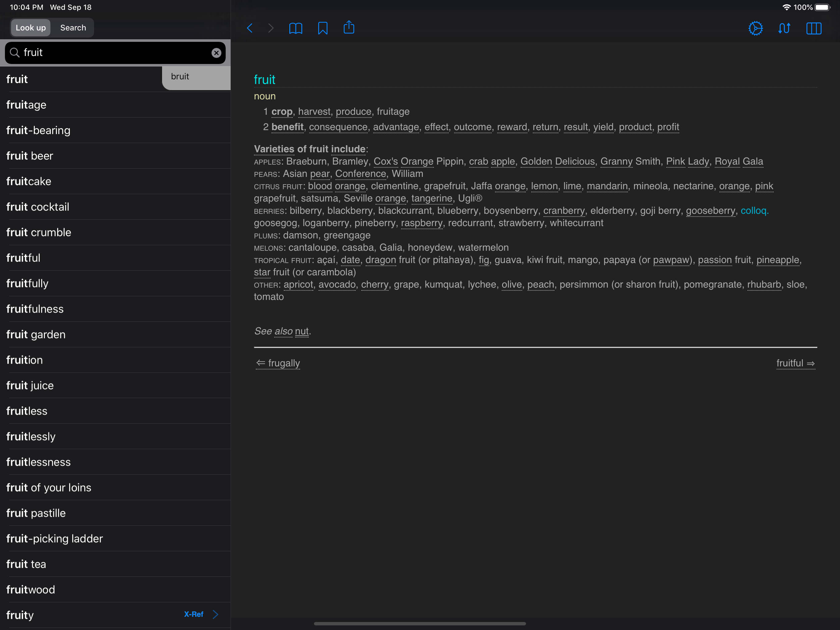Tap the share icon
Image resolution: width=840 pixels, height=630 pixels.
tap(349, 28)
